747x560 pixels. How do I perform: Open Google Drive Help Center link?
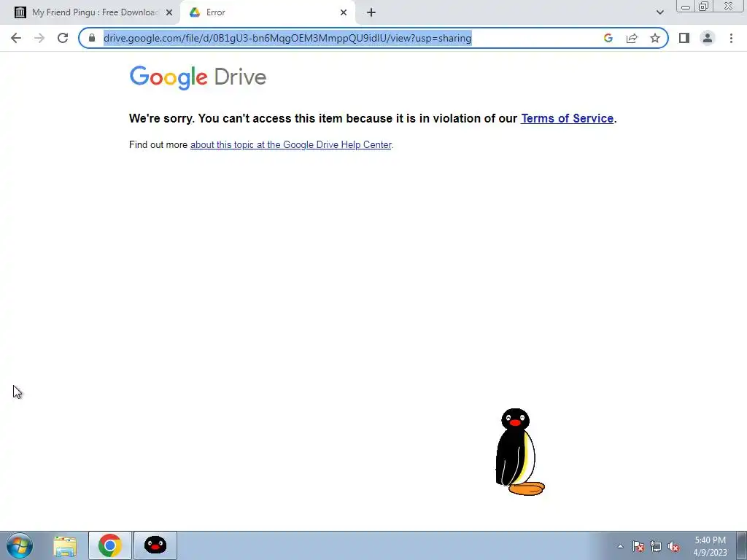pyautogui.click(x=290, y=145)
